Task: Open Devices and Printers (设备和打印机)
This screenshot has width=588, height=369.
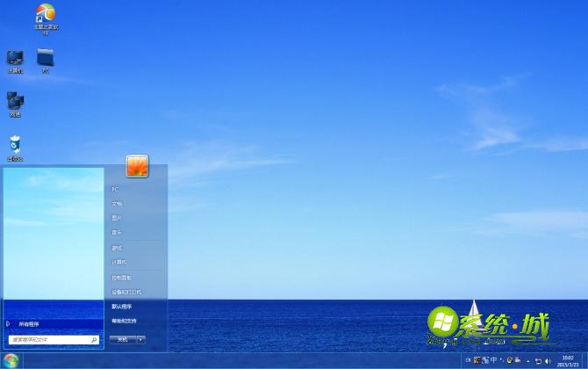Action: 126,292
